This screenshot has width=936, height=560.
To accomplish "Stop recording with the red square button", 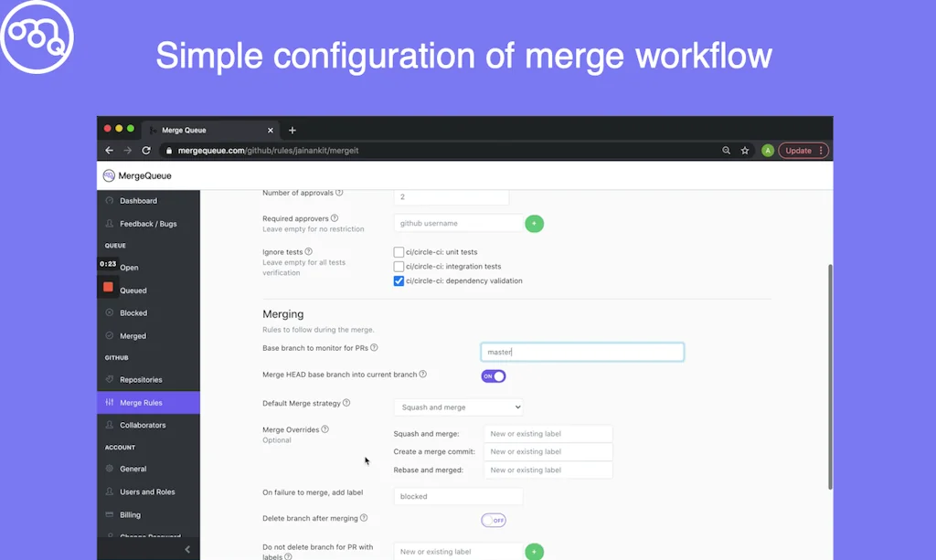I will tap(108, 287).
